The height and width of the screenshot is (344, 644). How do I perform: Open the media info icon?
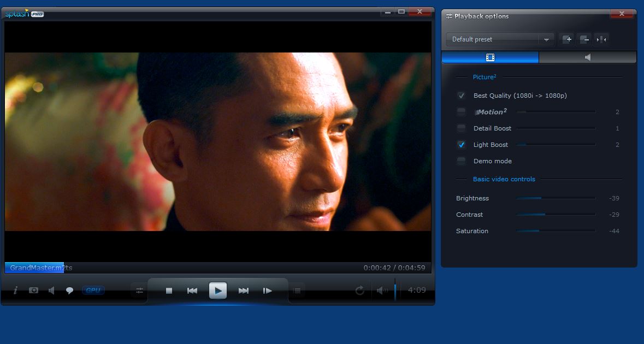click(15, 290)
